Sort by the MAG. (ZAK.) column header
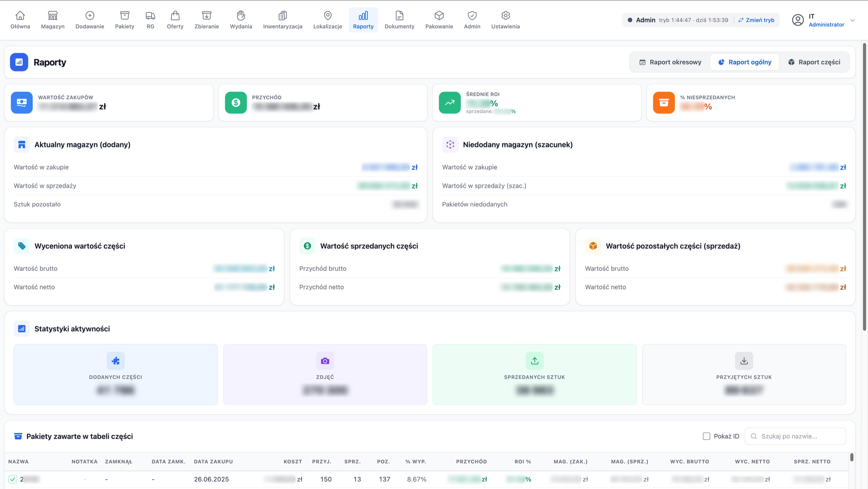This screenshot has width=868, height=489. tap(571, 462)
